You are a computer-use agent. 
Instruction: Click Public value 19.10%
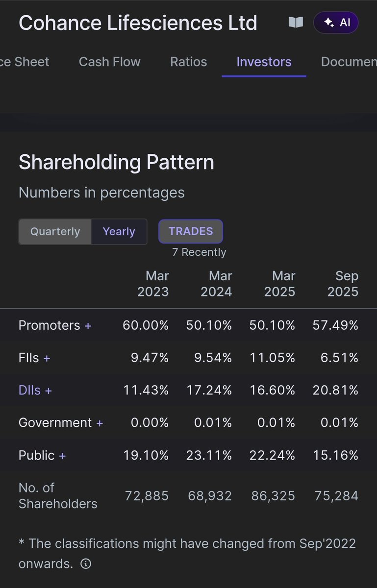click(x=146, y=456)
